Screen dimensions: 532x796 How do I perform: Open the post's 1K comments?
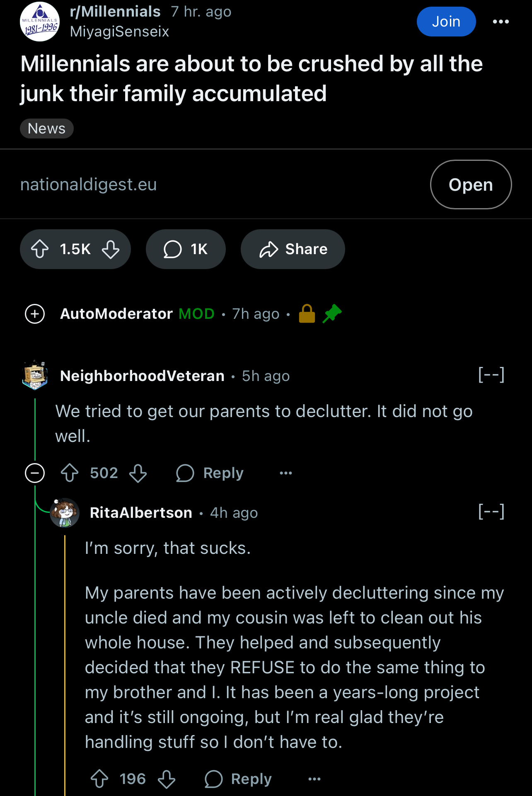click(186, 249)
